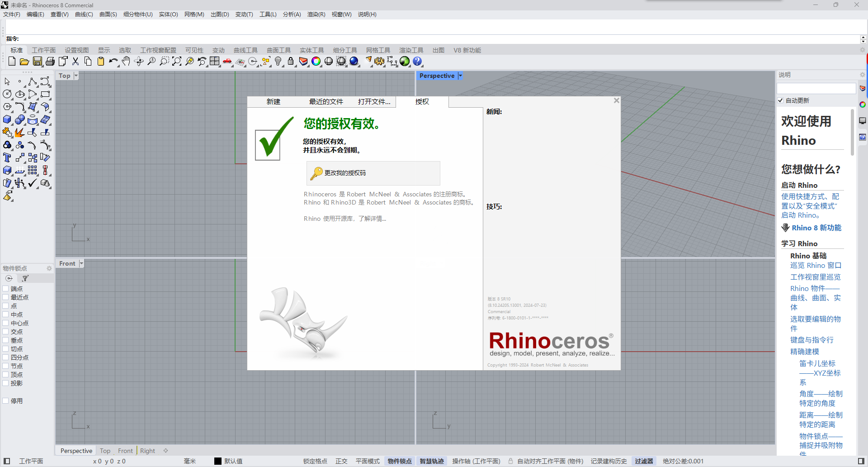Open the Top viewport dropdown menu
Viewport: 868px width, 467px height.
coord(75,76)
